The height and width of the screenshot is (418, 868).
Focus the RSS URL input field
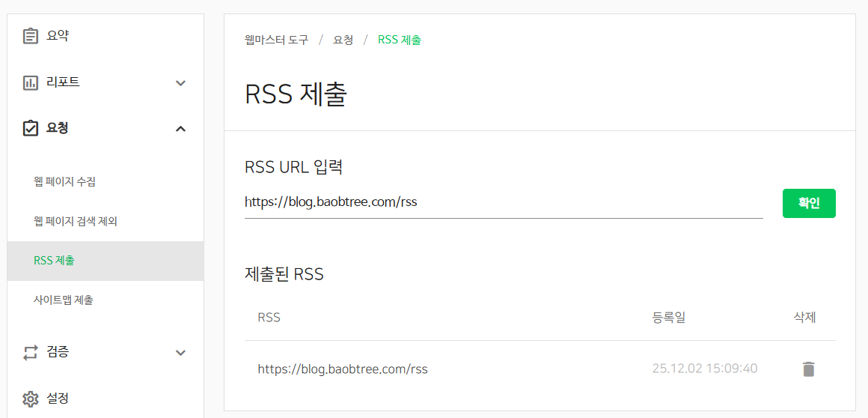click(x=504, y=203)
